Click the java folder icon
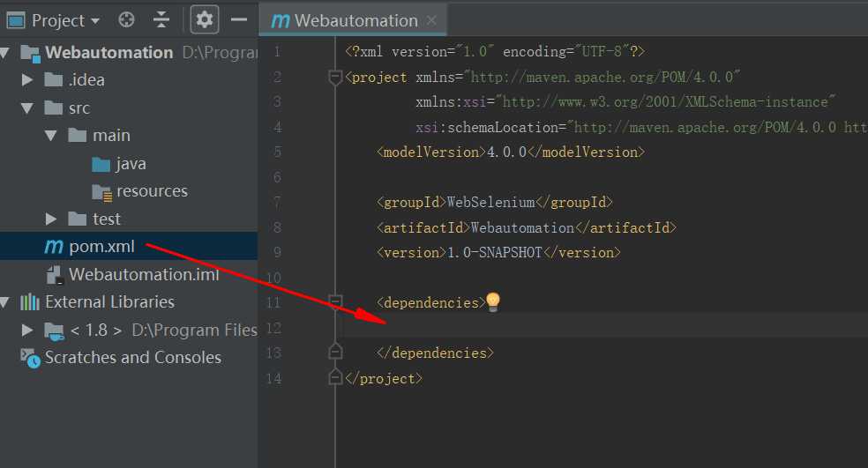The image size is (868, 468). click(101, 164)
